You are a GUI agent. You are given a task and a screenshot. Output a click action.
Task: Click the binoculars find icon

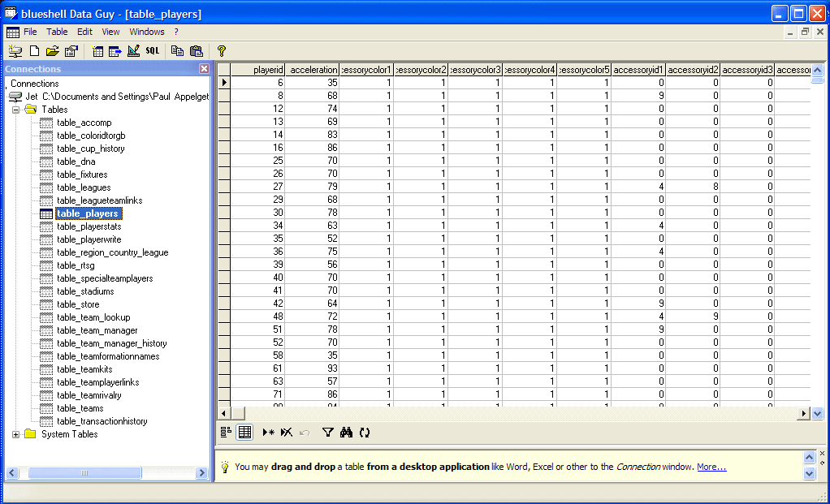(x=346, y=433)
